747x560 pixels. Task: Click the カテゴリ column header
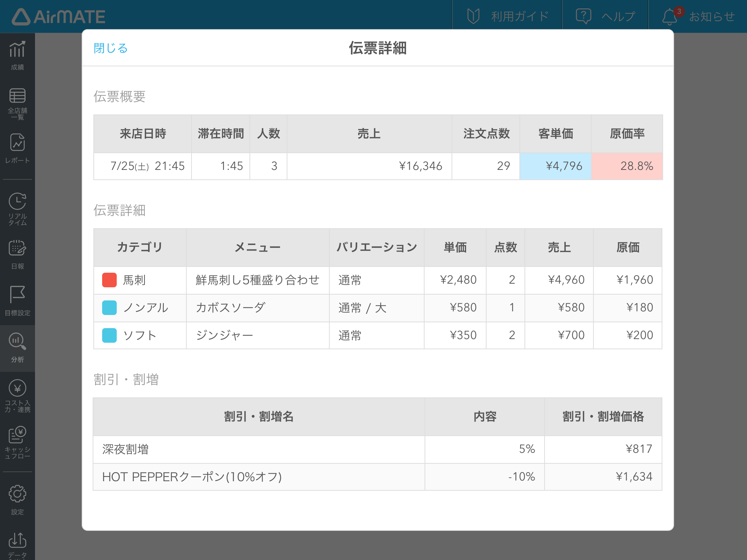point(140,248)
